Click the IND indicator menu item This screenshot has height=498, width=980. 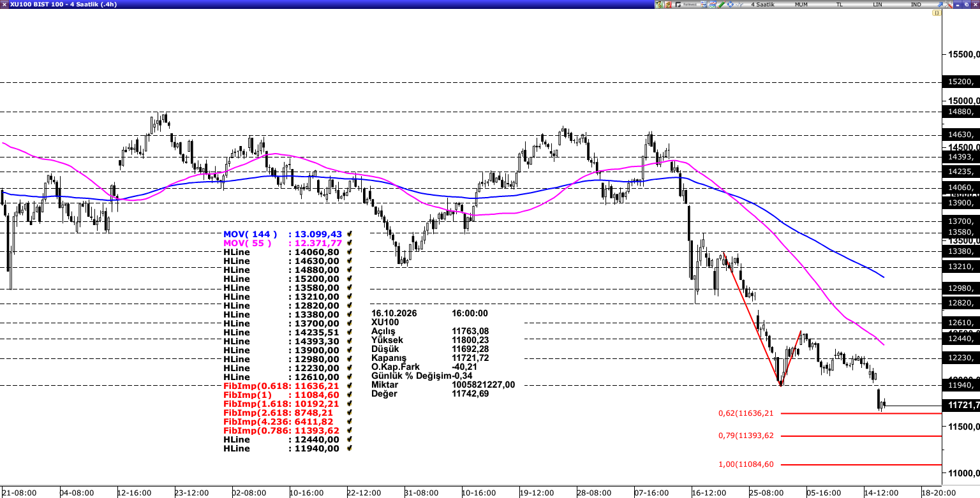pos(916,4)
